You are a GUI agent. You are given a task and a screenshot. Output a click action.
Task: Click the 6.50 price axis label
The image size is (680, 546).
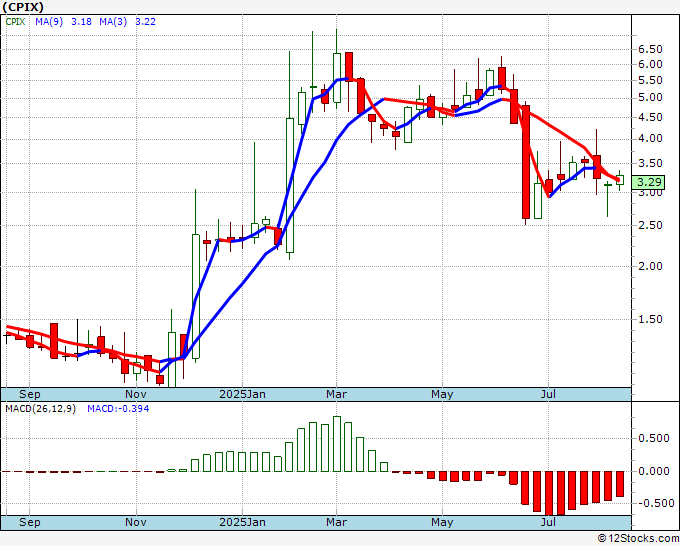[650, 49]
